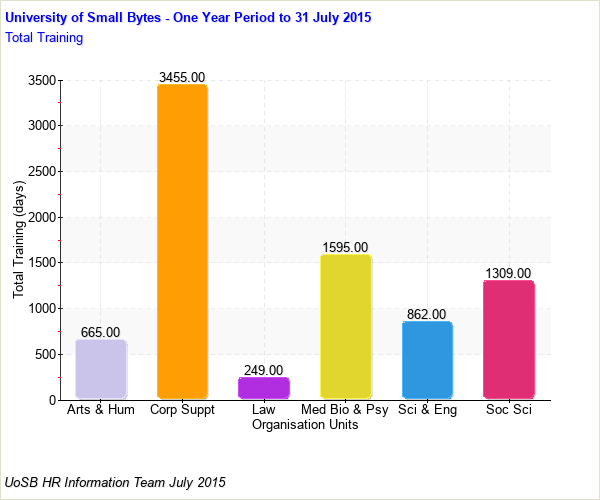Image resolution: width=600 pixels, height=500 pixels.
Task: Select the yellow Med Bio & Psy bar
Action: [345, 327]
